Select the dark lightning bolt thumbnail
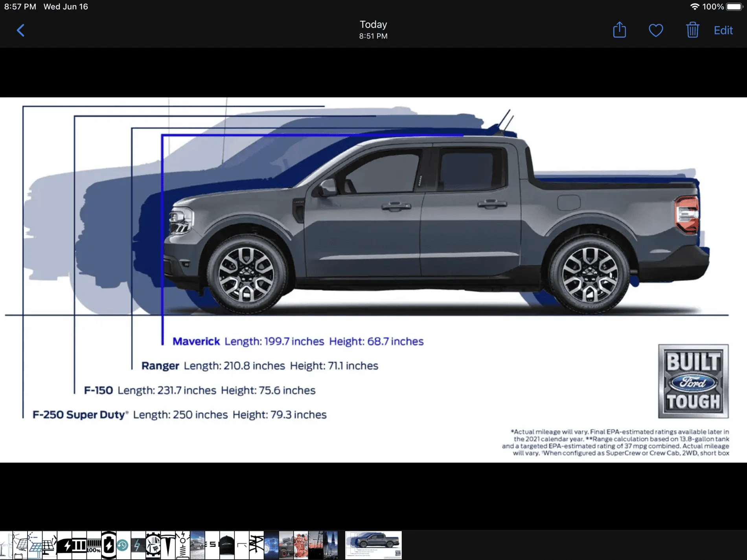Screen dimensions: 747x560 tap(138, 545)
